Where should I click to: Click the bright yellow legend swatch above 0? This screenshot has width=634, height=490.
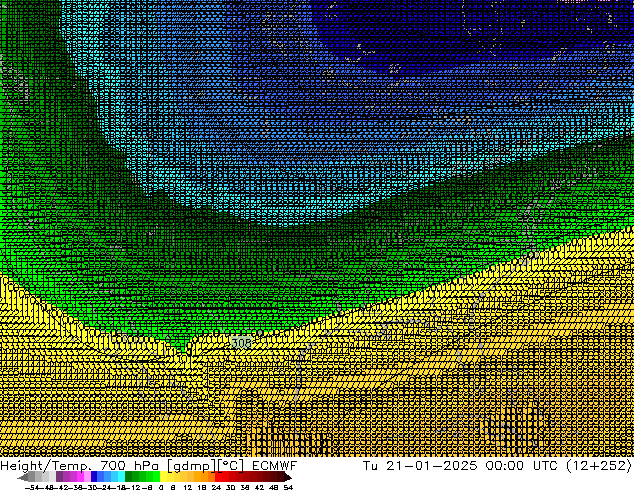pyautogui.click(x=163, y=477)
